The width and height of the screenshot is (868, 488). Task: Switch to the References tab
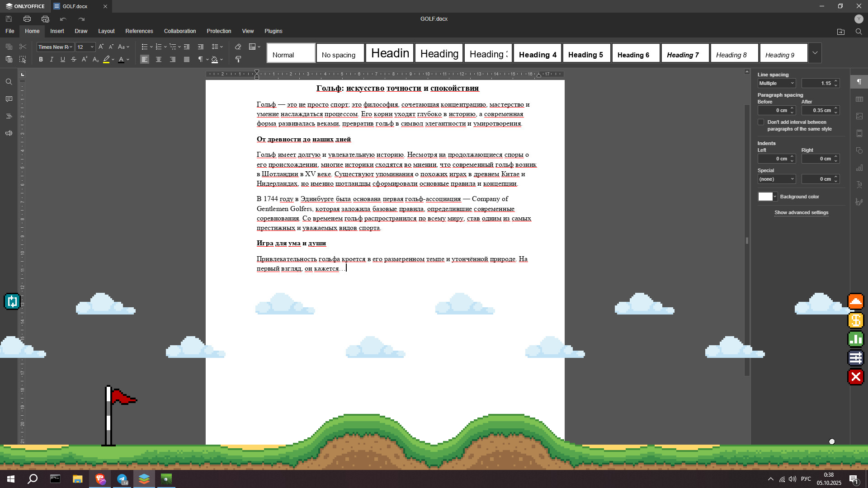(139, 31)
